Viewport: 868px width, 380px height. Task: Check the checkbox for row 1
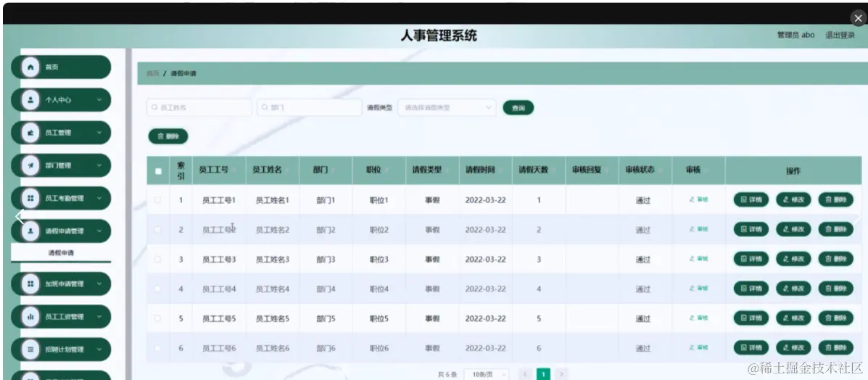click(x=158, y=200)
